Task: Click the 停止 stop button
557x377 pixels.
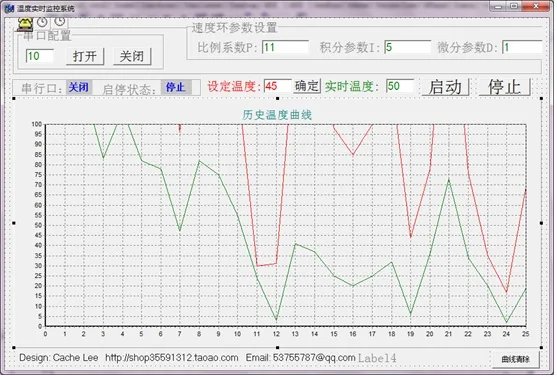Action: pos(505,87)
